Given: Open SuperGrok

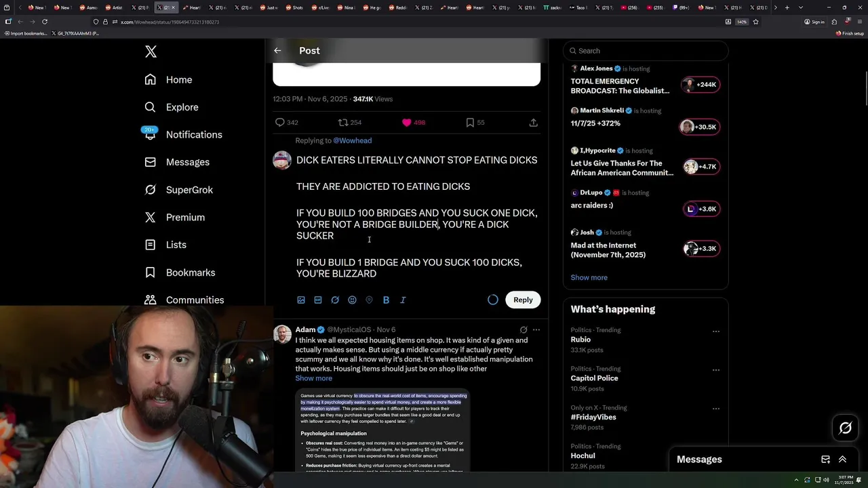Looking at the screenshot, I should (x=178, y=190).
